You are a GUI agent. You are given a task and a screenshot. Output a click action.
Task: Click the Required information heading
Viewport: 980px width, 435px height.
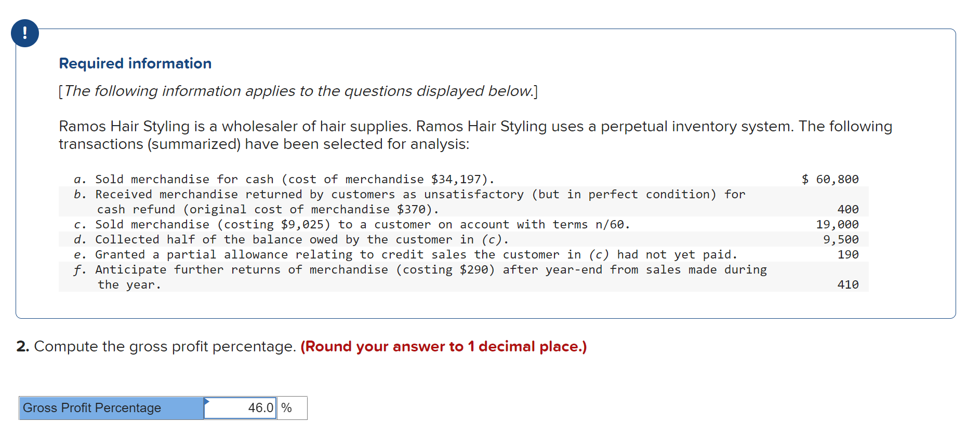tap(135, 63)
